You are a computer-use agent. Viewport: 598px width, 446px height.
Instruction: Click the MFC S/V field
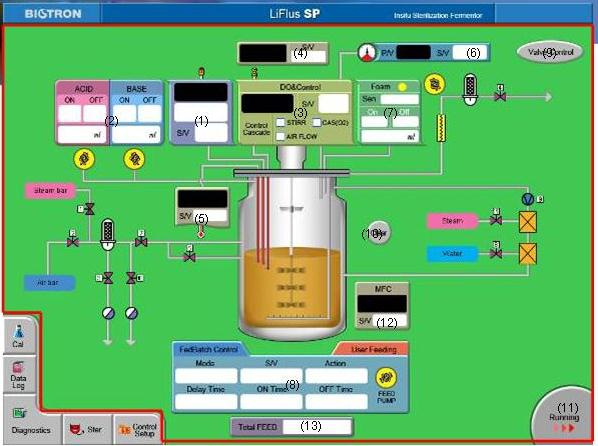pyautogui.click(x=389, y=321)
